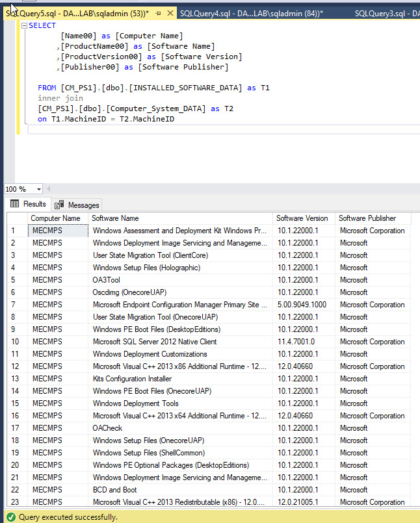Open the 100 % zoom dropdown
The image size is (420, 523).
click(39, 189)
